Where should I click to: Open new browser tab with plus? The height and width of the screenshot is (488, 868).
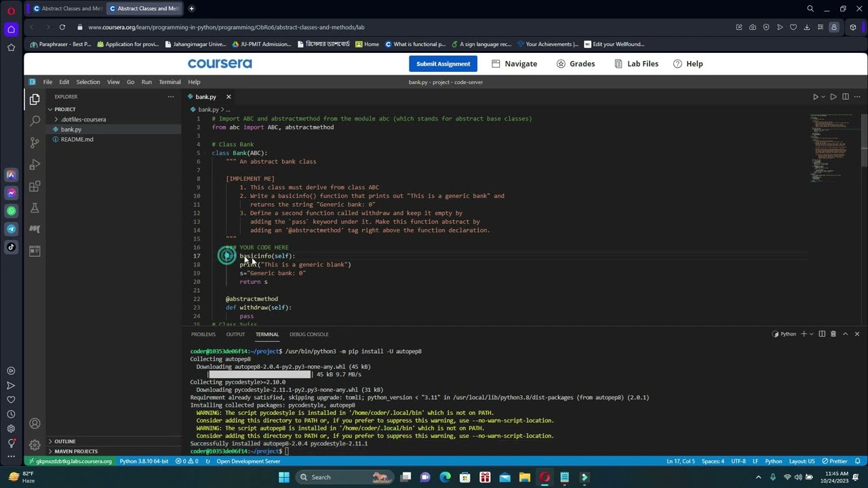(191, 8)
